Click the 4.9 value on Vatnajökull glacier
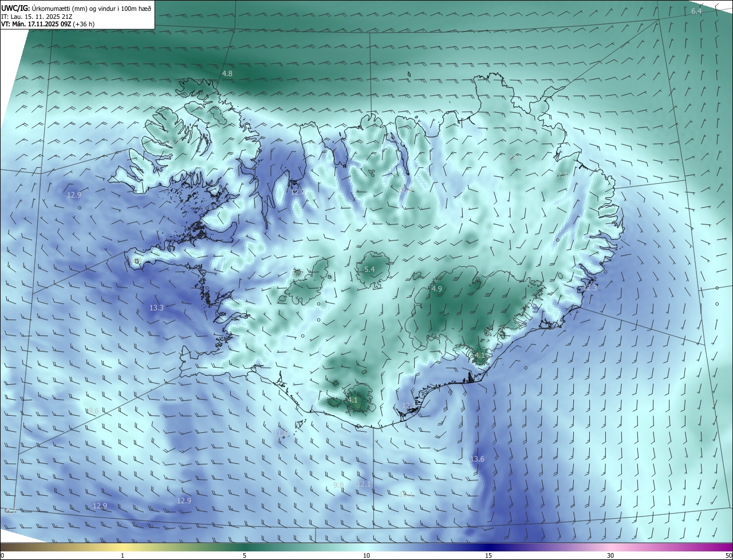 coord(437,289)
